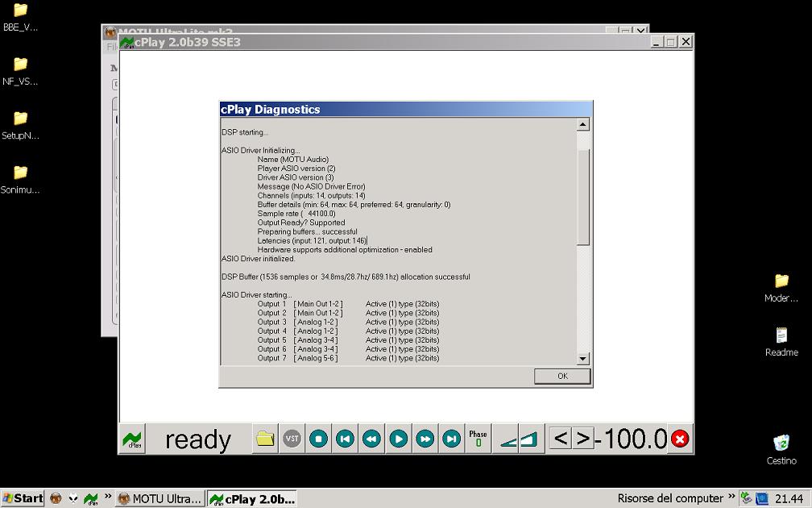
Task: Click the -100.0 volume readout
Action: click(632, 439)
